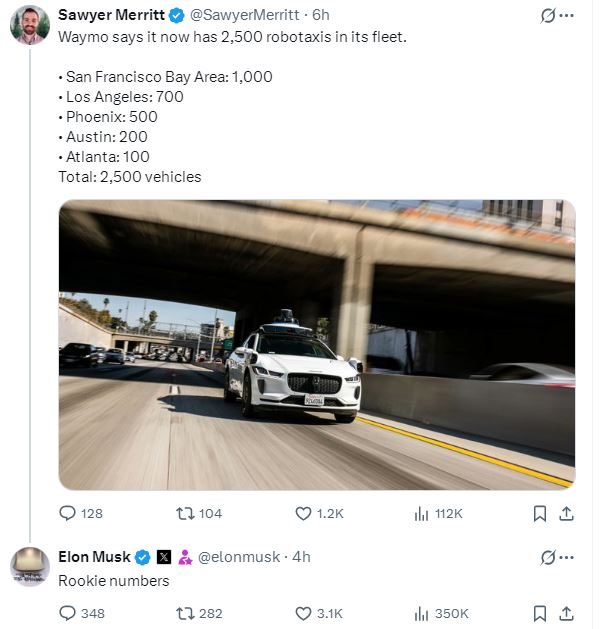The height and width of the screenshot is (629, 600).
Task: Share Sawyer Merritt's Waymo tweet
Action: (566, 513)
